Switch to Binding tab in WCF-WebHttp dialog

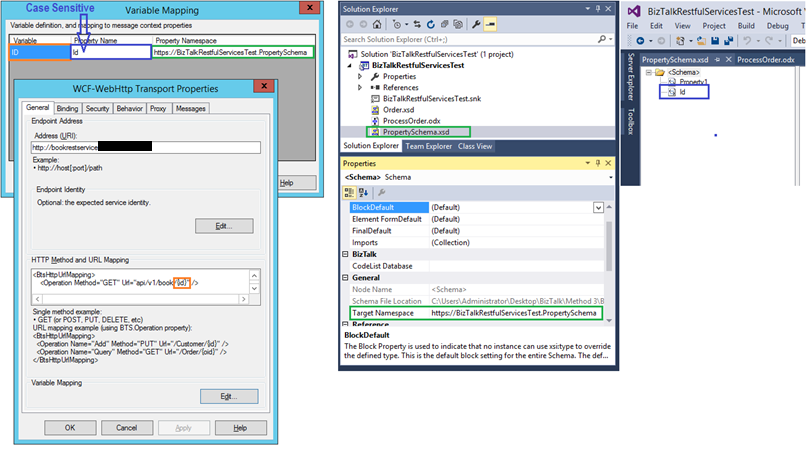(67, 108)
